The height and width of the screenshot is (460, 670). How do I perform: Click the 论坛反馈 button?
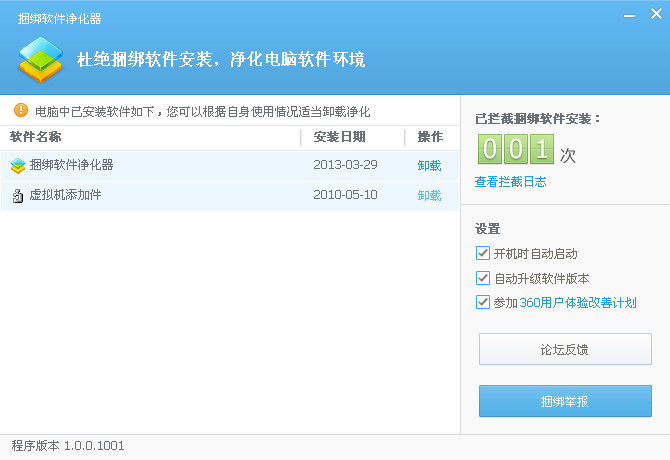[565, 349]
